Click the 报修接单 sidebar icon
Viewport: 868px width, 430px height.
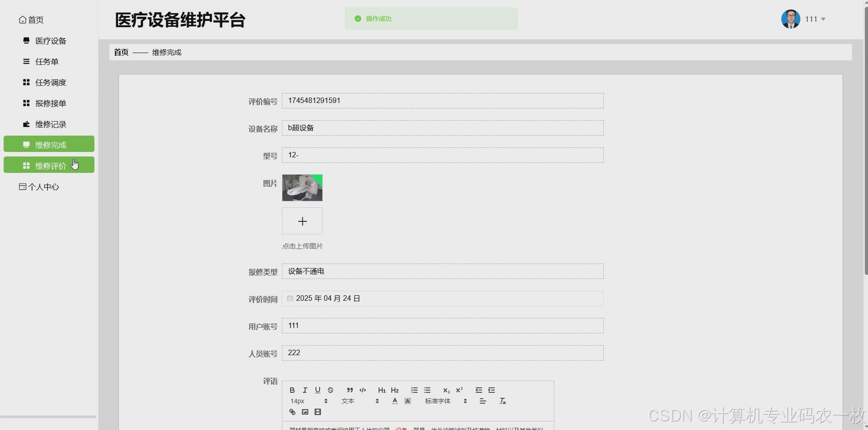click(x=25, y=103)
